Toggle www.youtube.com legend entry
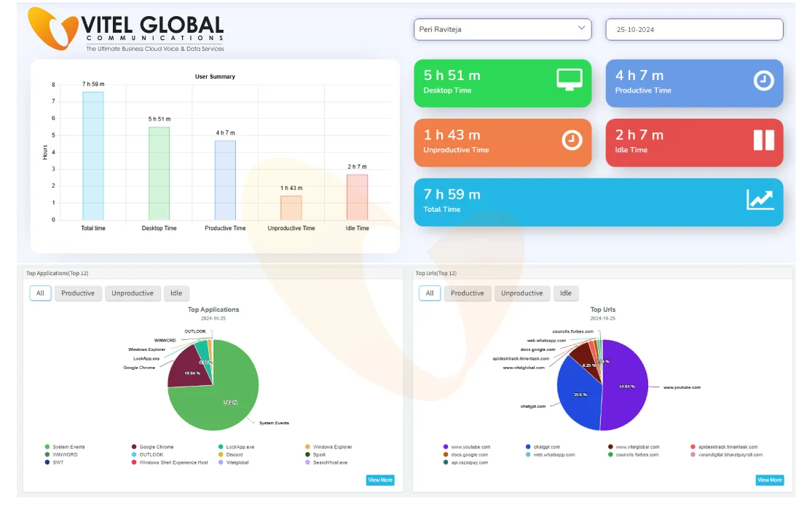This screenshot has width=812, height=514. coord(470,447)
